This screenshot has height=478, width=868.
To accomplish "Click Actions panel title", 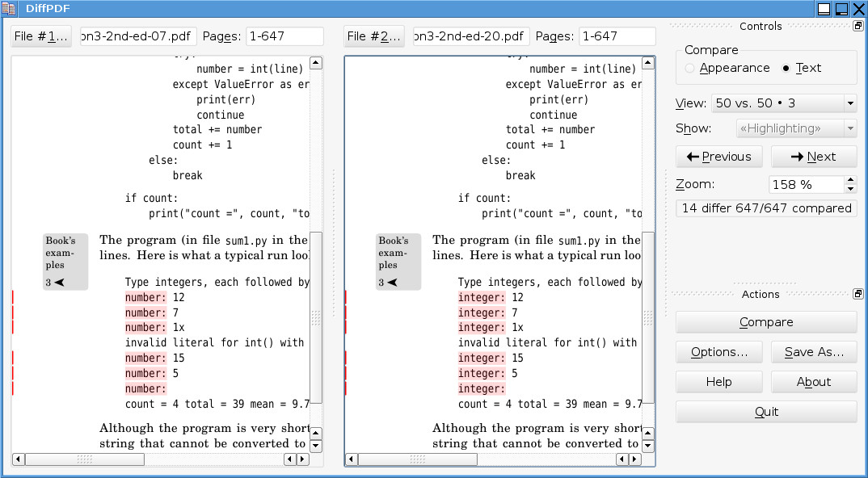I will point(760,295).
